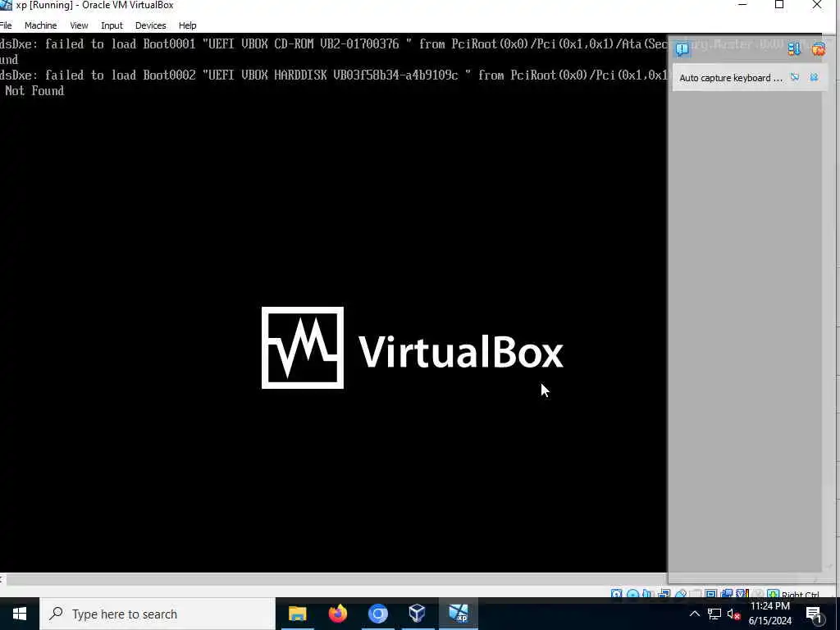Click the green-arrow keyboard capture host key icon
Viewport: 840px width, 630px height.
pos(773,594)
